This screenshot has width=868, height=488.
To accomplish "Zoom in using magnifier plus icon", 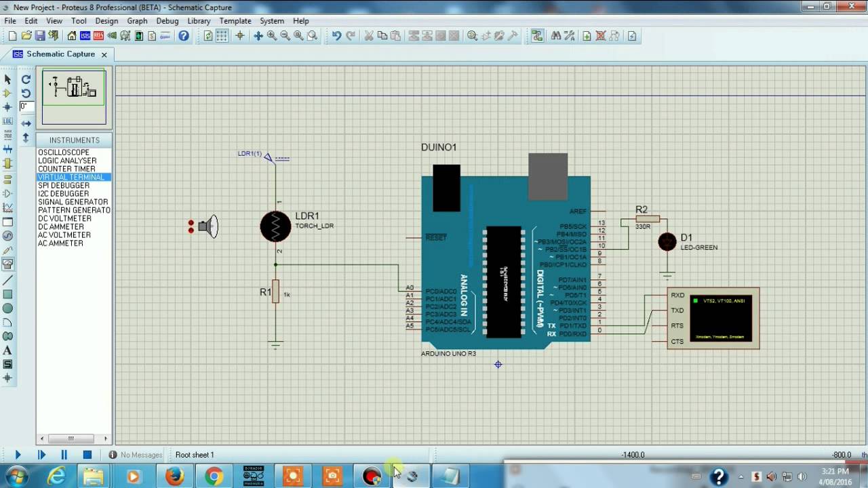I will tap(272, 36).
